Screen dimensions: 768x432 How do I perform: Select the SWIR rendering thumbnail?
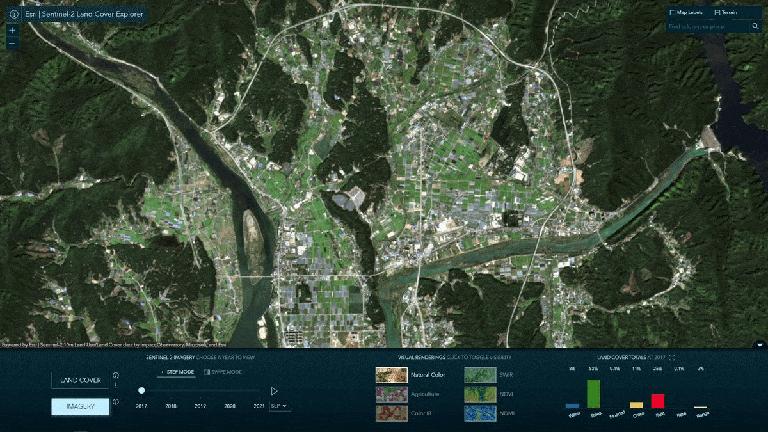point(480,375)
